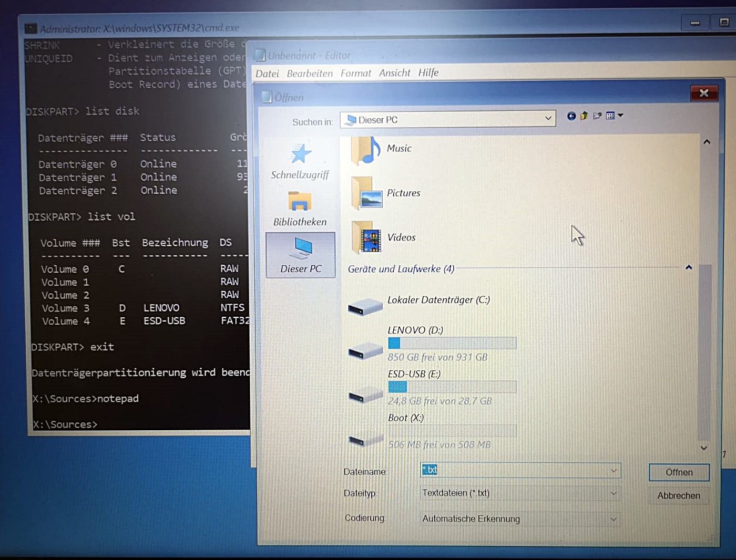Click the file list scroll up arrow
The height and width of the screenshot is (560, 736).
707,142
